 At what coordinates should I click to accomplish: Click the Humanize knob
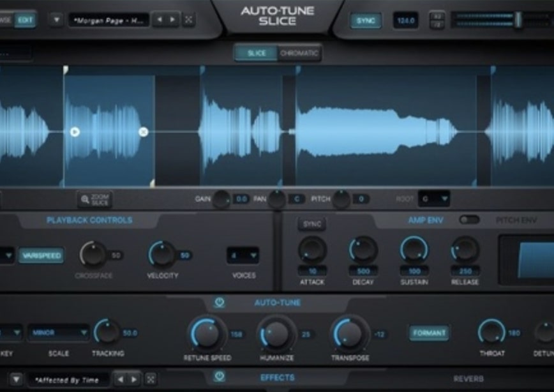click(x=276, y=334)
